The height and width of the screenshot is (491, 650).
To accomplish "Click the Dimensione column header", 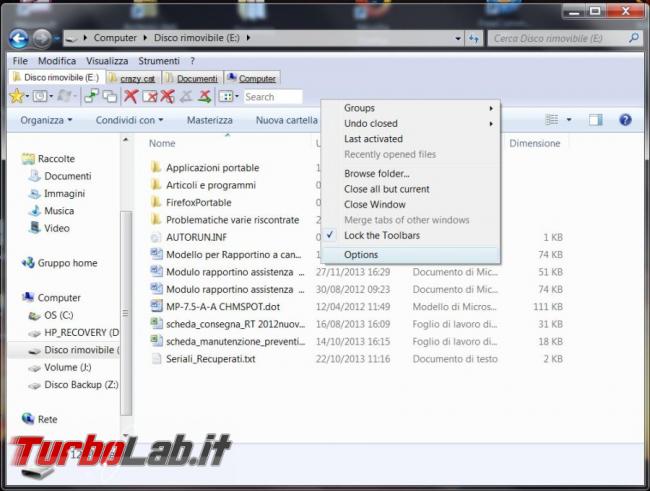I will click(534, 143).
